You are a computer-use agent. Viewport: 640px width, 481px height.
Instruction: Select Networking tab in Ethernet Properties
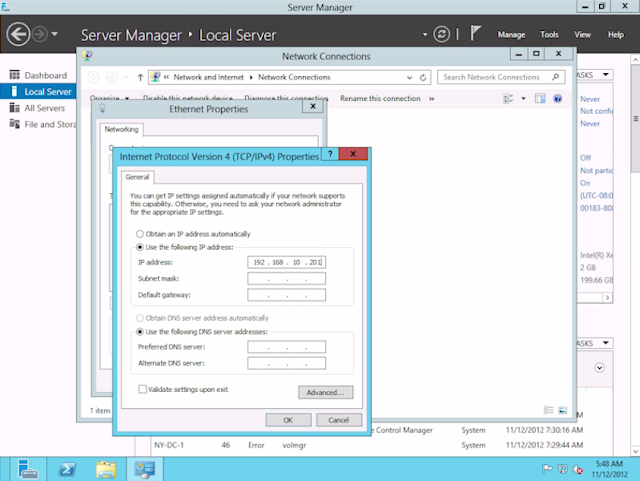click(x=121, y=129)
